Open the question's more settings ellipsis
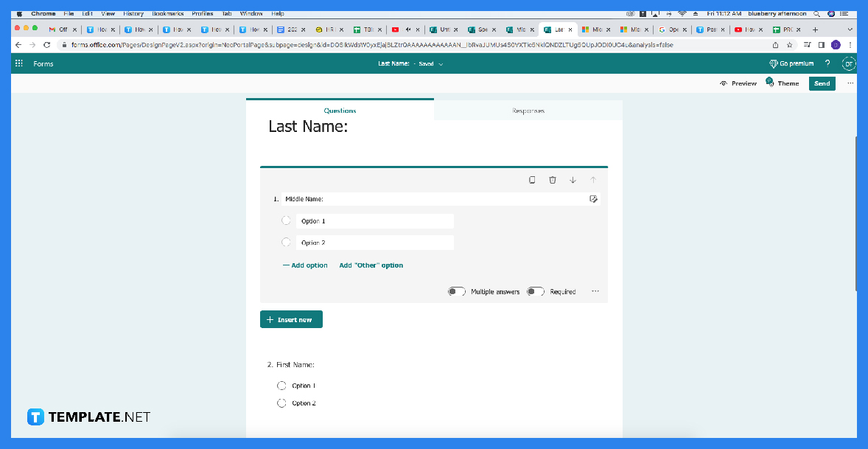Screen dimensions: 868x449 click(x=595, y=291)
